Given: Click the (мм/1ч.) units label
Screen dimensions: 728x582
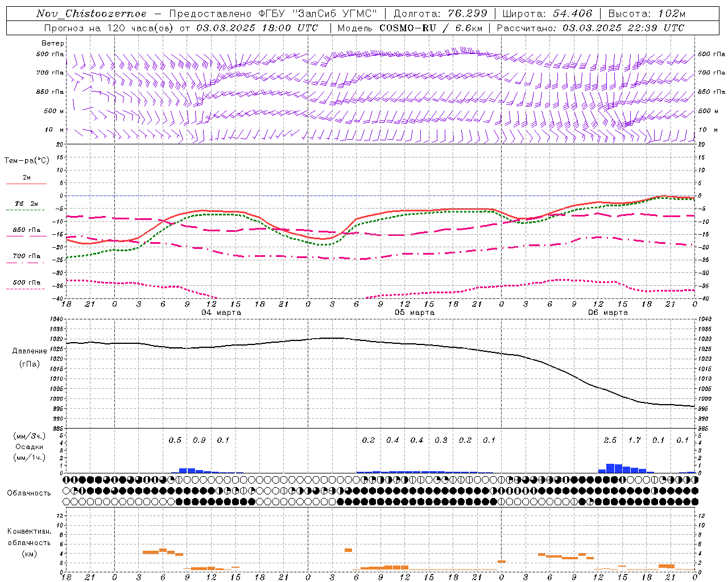Looking at the screenshot, I should [x=30, y=458].
